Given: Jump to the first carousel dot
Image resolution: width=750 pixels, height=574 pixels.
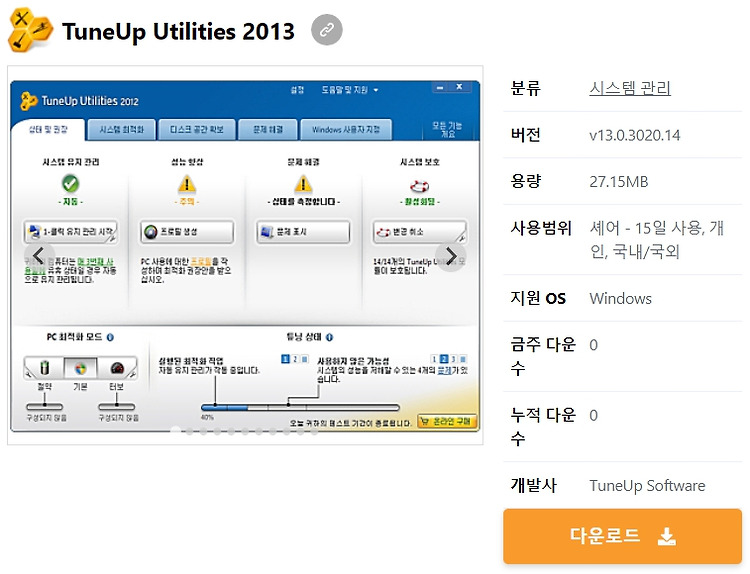Looking at the screenshot, I should click(176, 431).
